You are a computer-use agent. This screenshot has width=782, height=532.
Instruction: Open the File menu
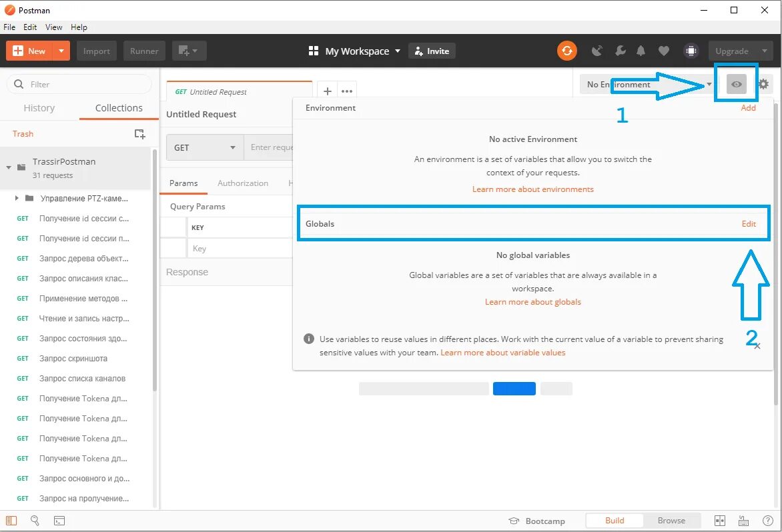point(9,27)
